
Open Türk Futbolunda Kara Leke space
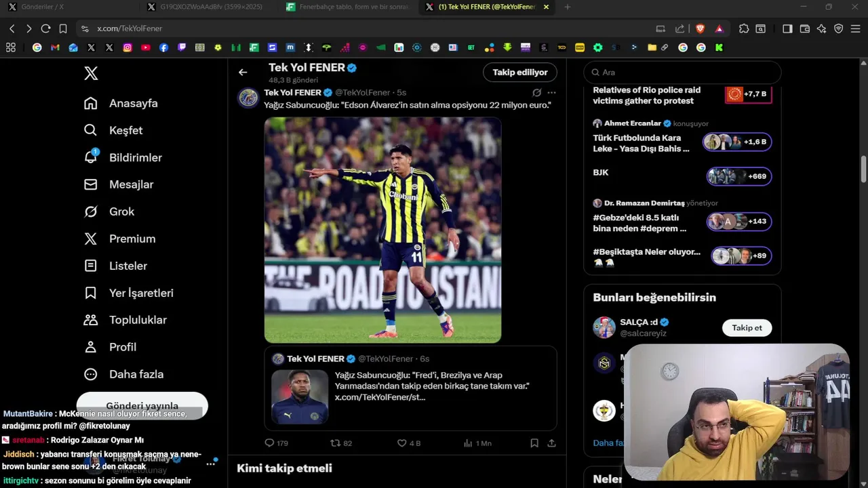click(682, 136)
